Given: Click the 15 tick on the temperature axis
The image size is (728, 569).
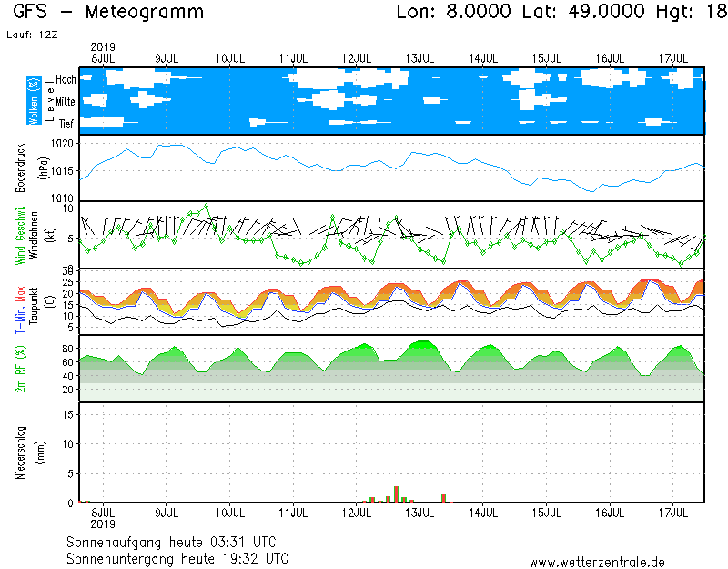Looking at the screenshot, I should [67, 305].
